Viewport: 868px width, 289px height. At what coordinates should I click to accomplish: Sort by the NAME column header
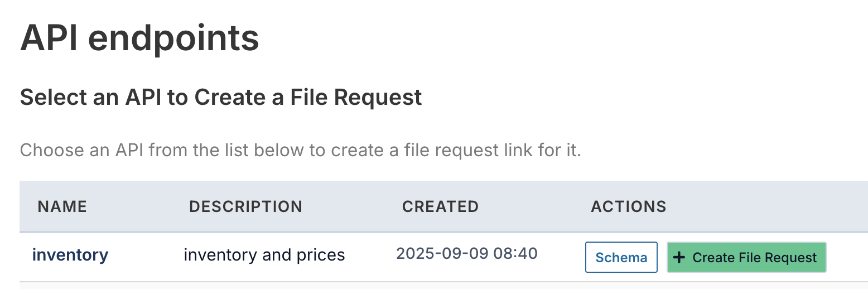(x=62, y=206)
